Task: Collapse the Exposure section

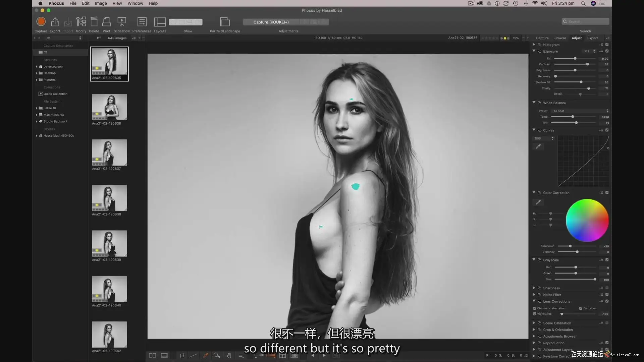Action: coord(534,51)
